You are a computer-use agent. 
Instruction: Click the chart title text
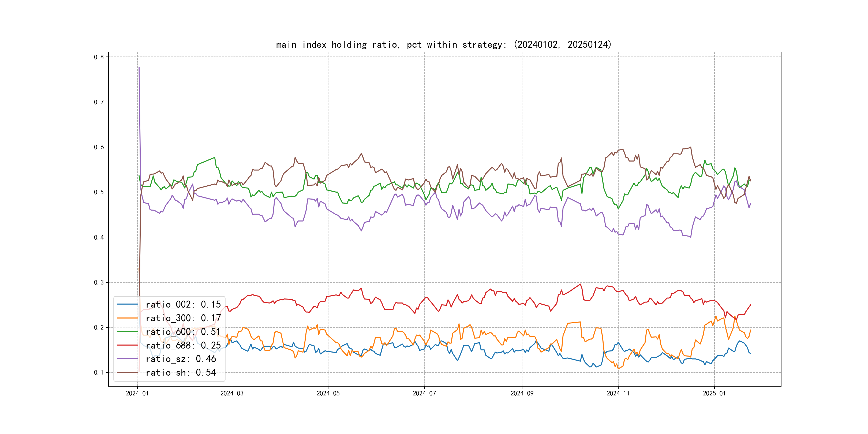pos(443,44)
